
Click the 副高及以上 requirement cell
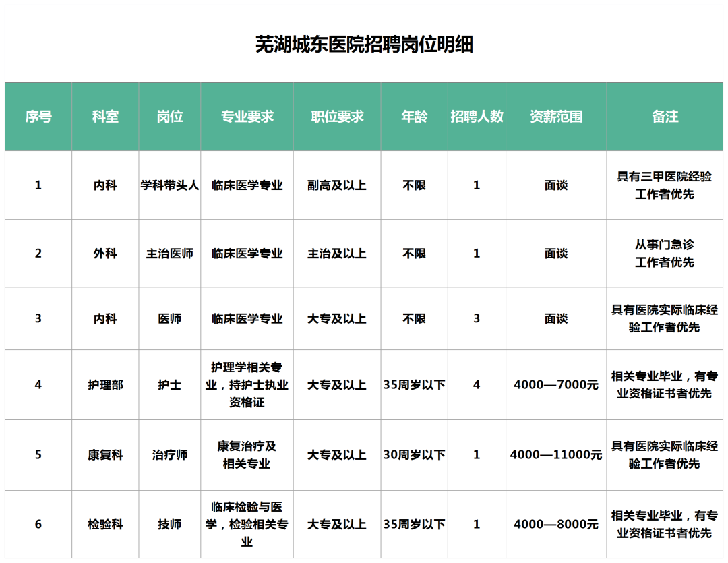337,185
